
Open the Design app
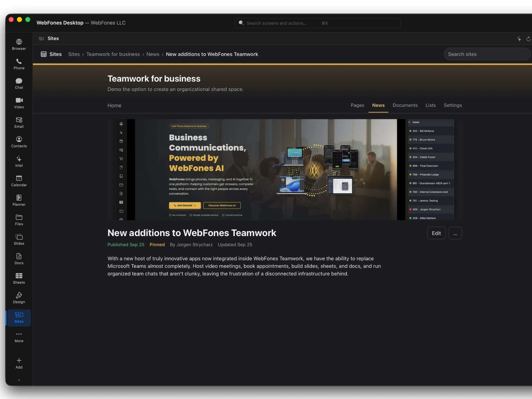[x=19, y=298]
